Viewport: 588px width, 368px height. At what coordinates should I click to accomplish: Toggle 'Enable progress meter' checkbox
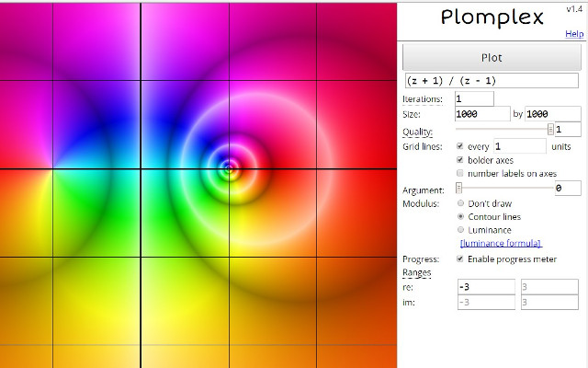pos(459,259)
